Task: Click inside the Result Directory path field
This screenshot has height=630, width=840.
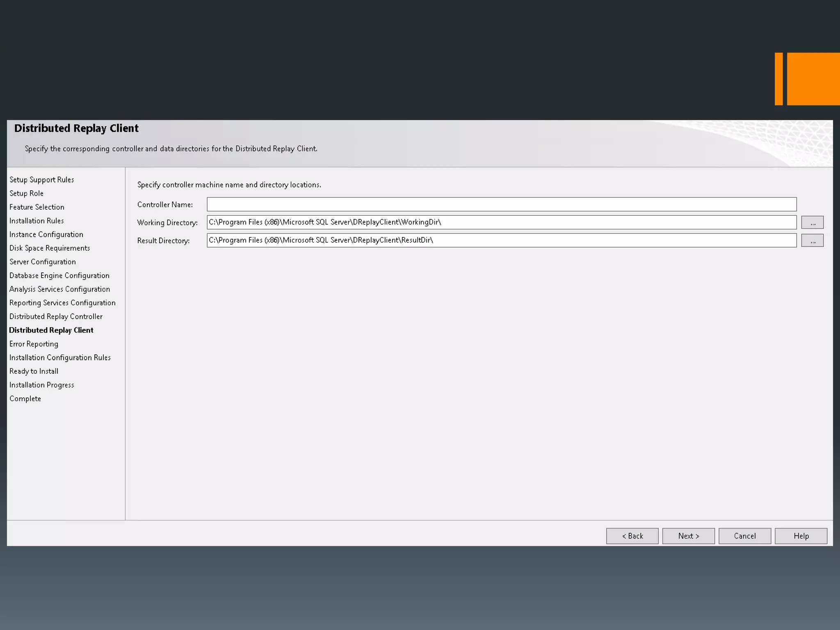Action: [x=501, y=240]
